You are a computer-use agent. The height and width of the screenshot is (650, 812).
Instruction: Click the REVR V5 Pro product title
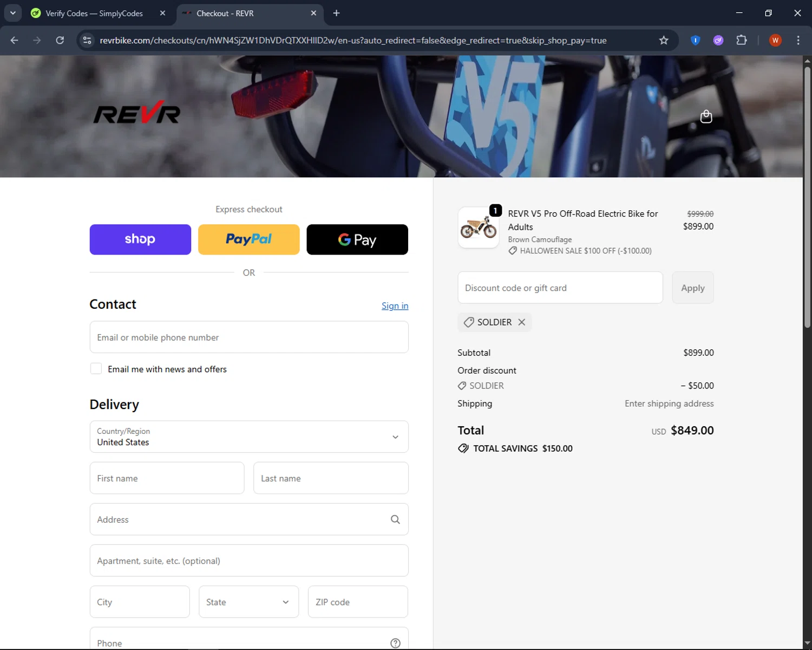point(583,220)
